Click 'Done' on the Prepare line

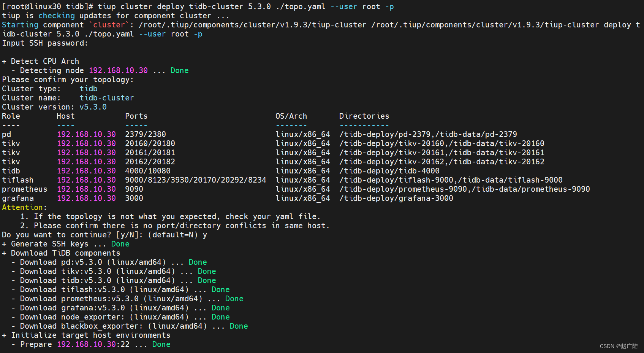tap(161, 344)
